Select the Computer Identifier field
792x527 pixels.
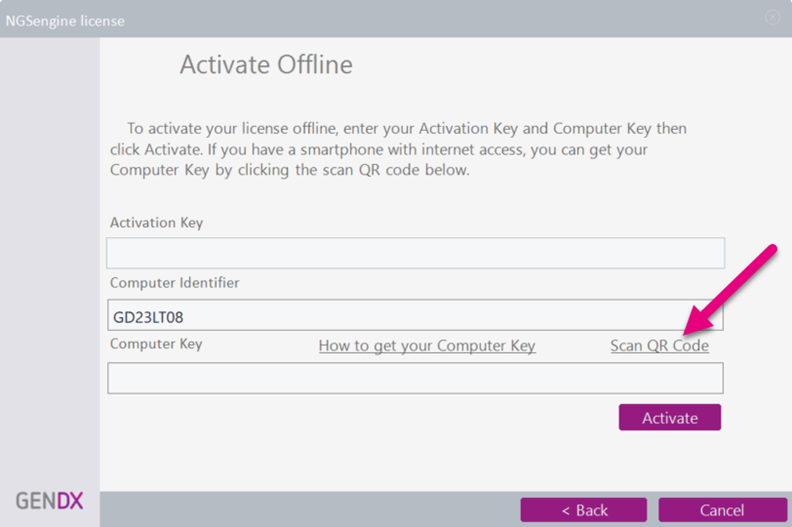(415, 315)
